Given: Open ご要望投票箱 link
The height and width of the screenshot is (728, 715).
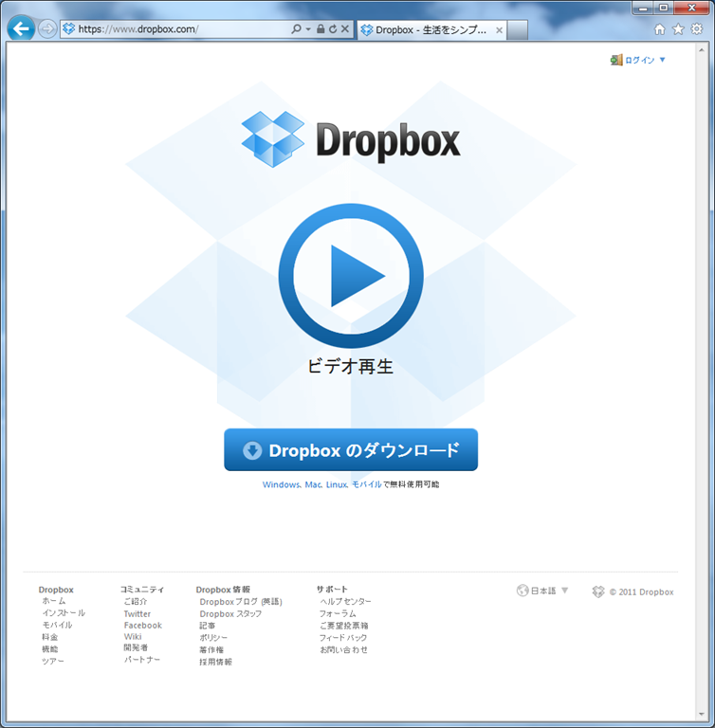Looking at the screenshot, I should pyautogui.click(x=344, y=626).
